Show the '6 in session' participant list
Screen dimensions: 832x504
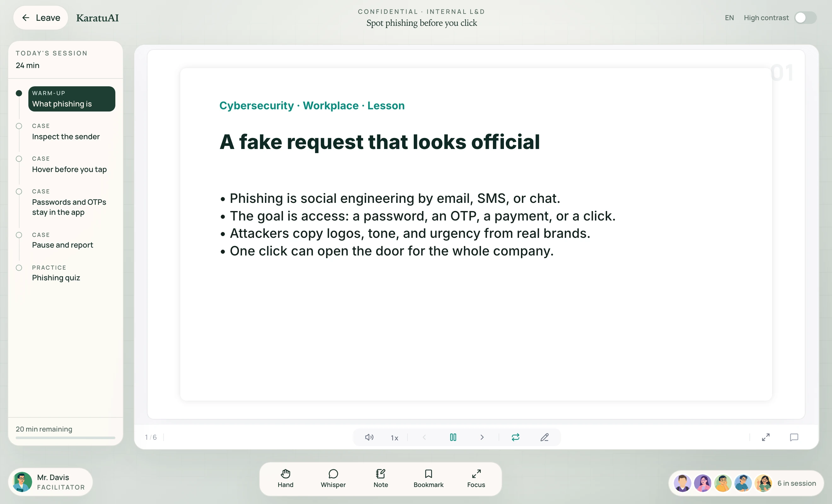tap(797, 483)
